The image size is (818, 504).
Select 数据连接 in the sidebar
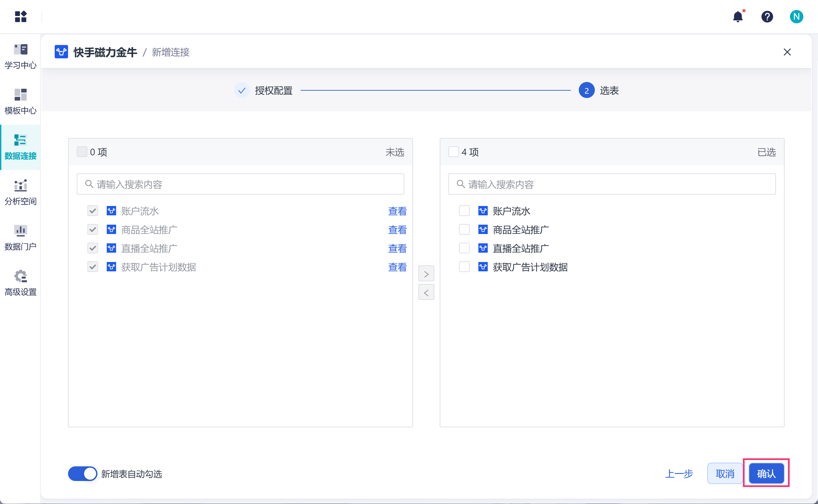[x=20, y=147]
